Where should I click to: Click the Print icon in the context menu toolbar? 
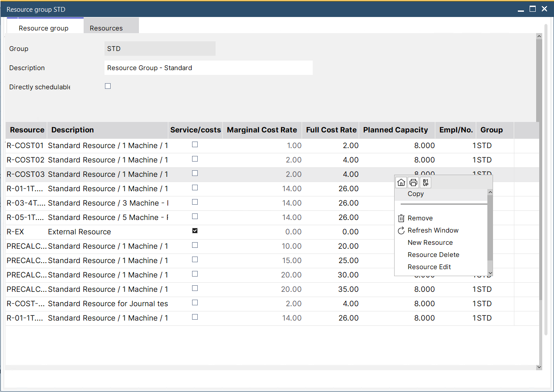413,182
